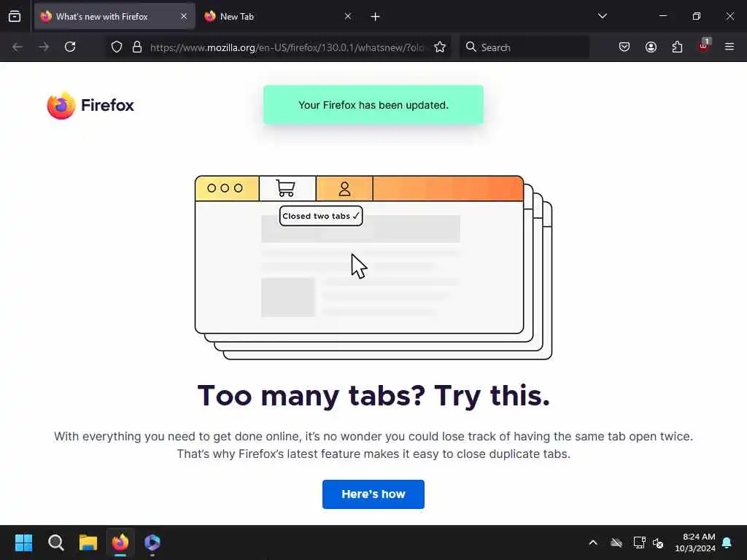Go back one page
This screenshot has width=747, height=560.
(x=18, y=47)
